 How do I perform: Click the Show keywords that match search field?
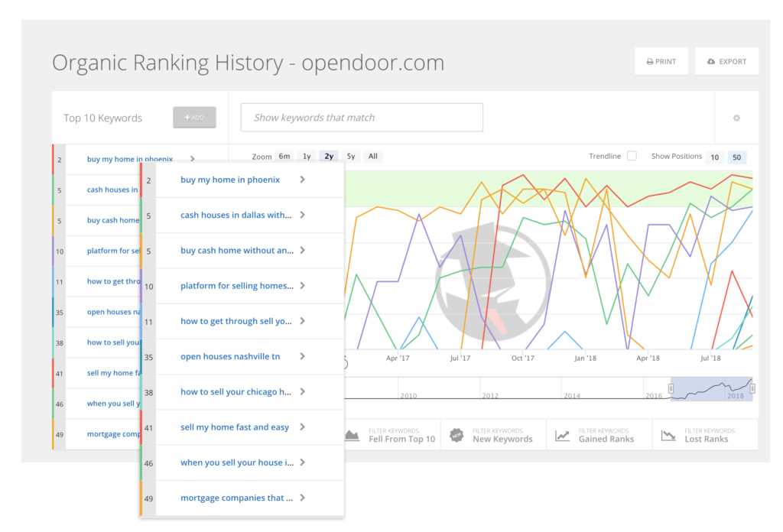(361, 117)
